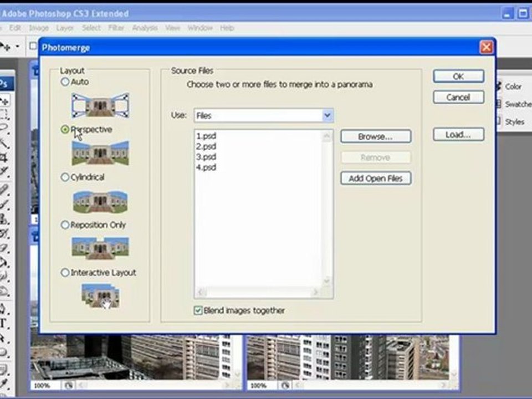Select 3.psd in the source list
Screen dimensions: 532x399
click(206, 157)
